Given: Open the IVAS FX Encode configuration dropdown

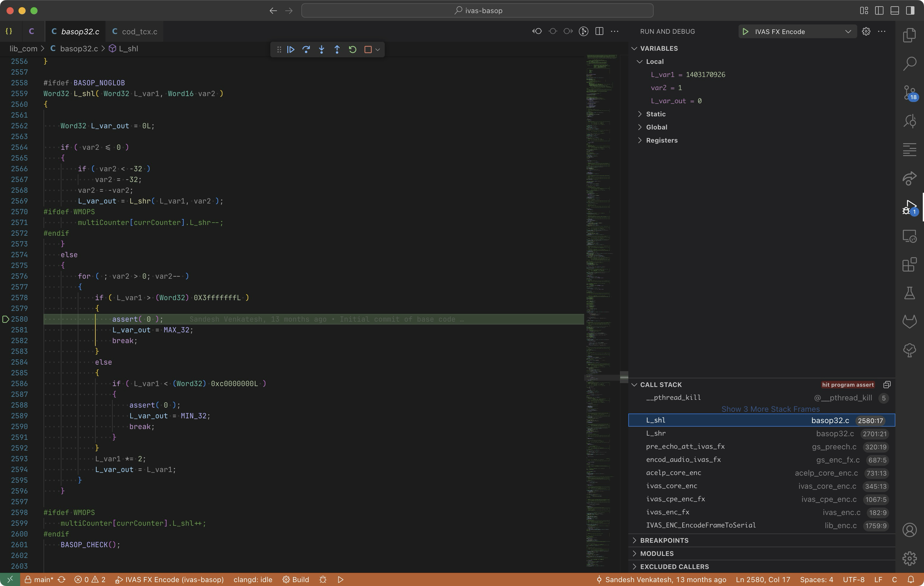Looking at the screenshot, I should 848,32.
